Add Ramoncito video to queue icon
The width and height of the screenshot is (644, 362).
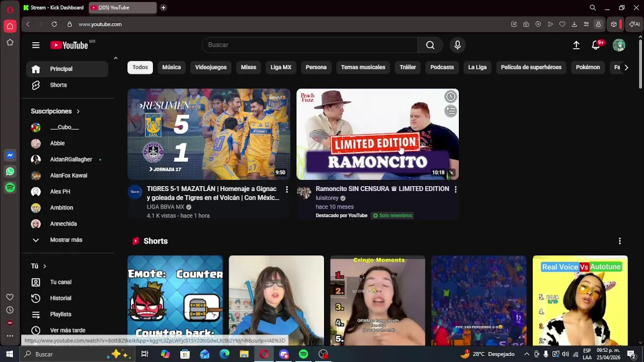pos(450,111)
